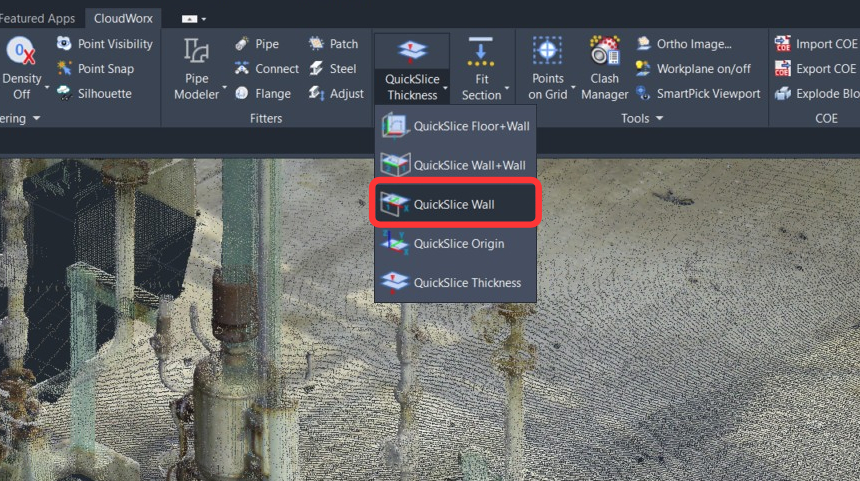Click the COE panel title
The height and width of the screenshot is (481, 860).
(826, 118)
